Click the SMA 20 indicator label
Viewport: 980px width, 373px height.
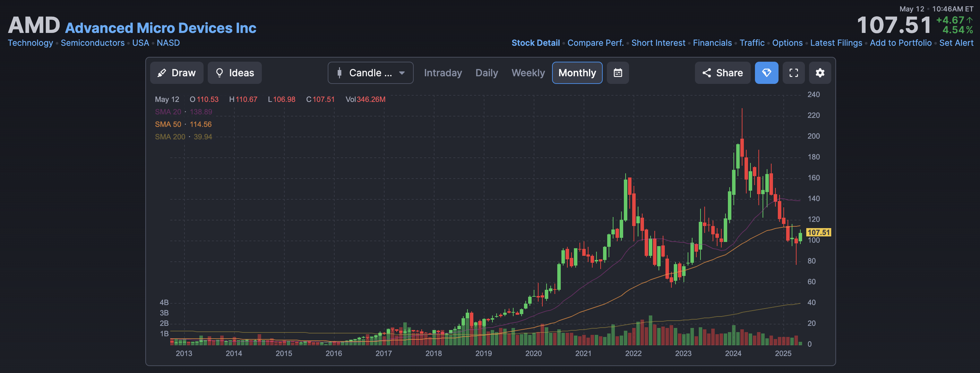click(168, 112)
